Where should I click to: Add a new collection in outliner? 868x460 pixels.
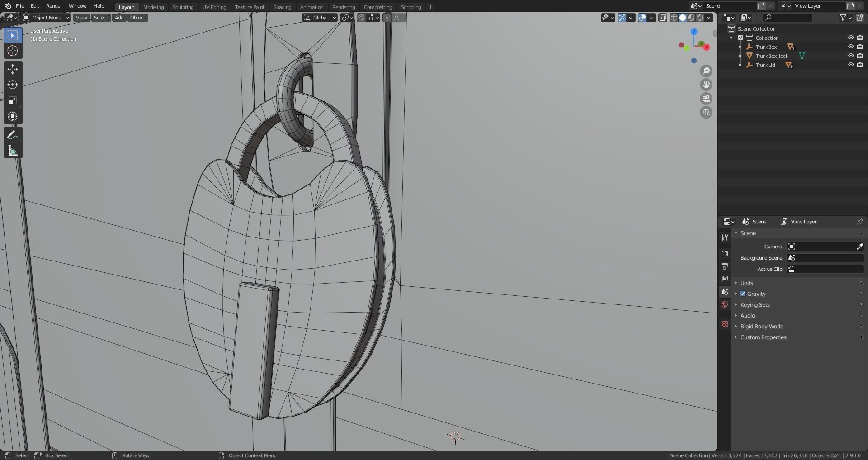[x=859, y=18]
